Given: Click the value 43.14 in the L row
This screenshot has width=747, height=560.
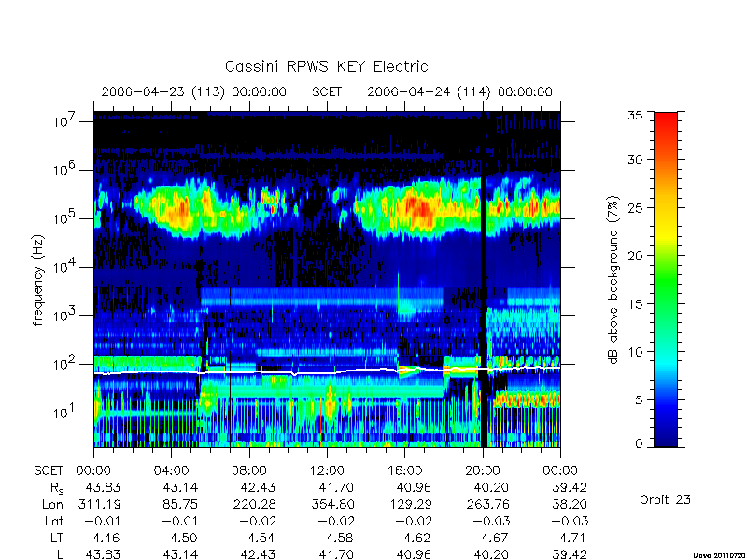Looking at the screenshot, I should click(180, 554).
